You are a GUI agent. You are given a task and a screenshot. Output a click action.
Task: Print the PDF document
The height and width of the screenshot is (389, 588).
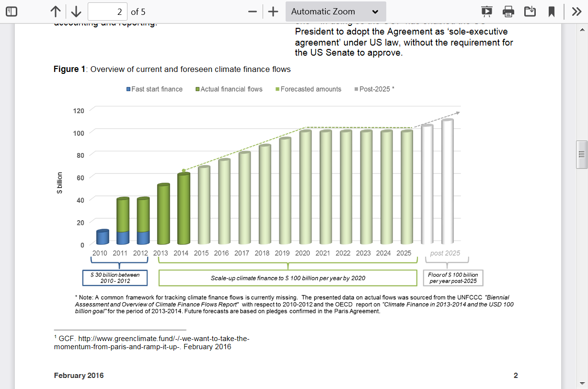pos(508,12)
